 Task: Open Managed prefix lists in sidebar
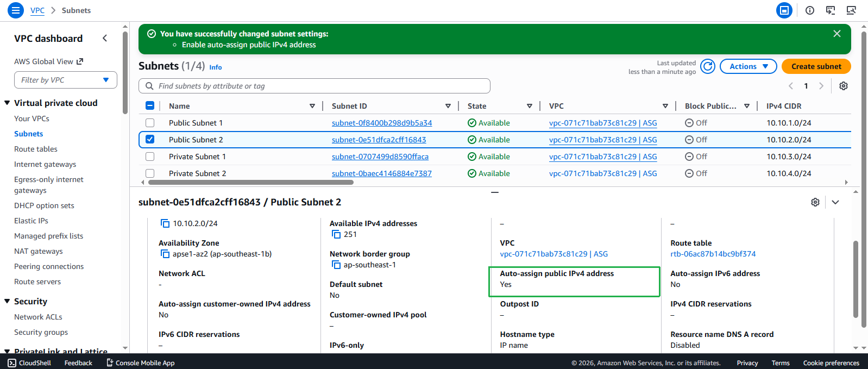pos(49,236)
